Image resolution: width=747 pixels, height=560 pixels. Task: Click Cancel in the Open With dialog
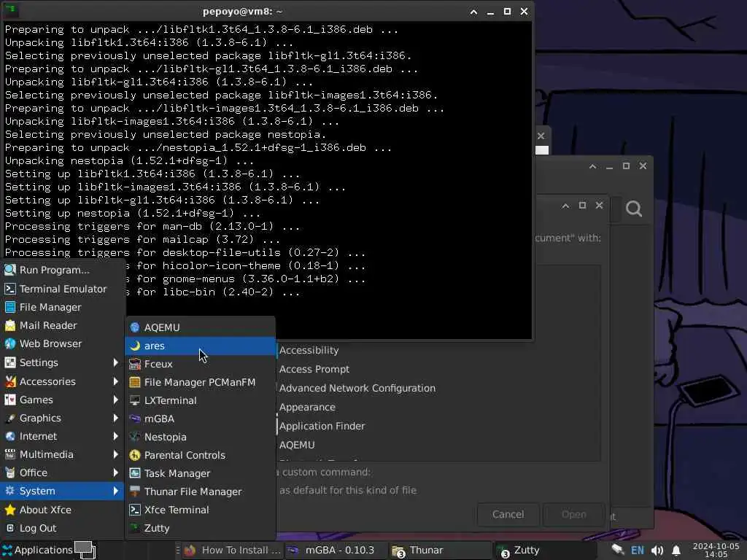pos(508,514)
